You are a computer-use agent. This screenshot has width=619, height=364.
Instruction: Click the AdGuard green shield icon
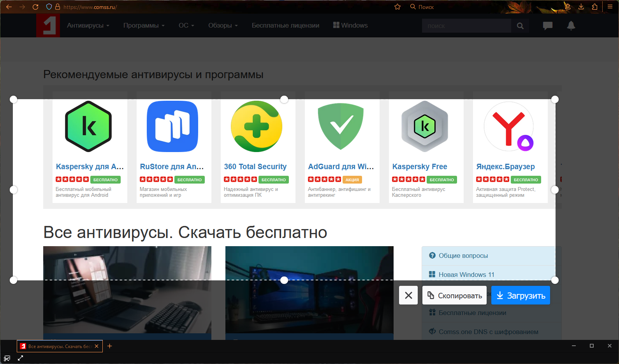point(341,126)
